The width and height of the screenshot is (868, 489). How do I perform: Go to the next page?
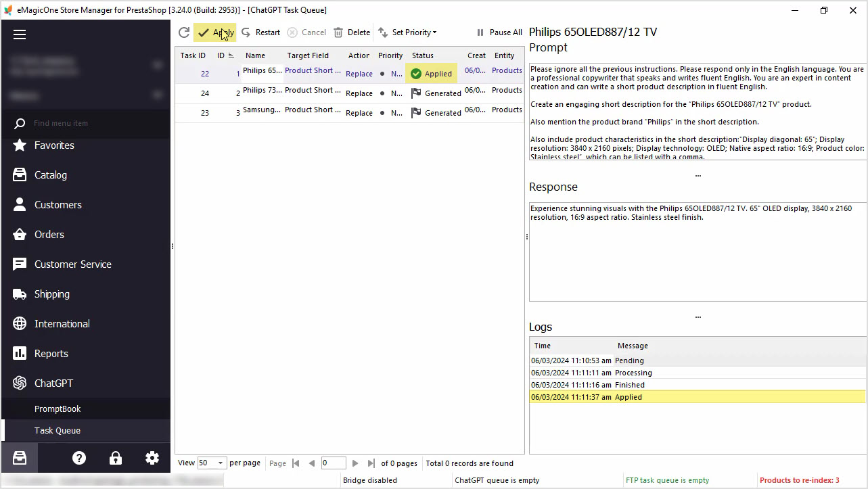point(355,463)
